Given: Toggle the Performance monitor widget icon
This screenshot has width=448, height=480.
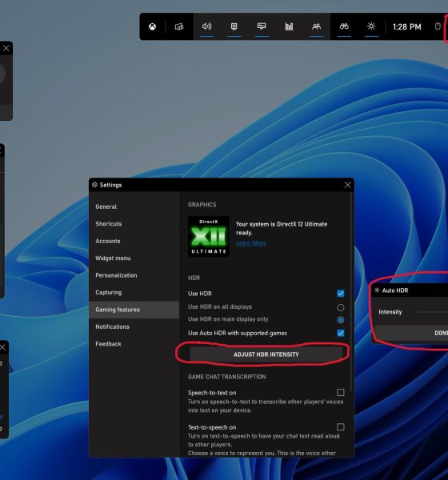Looking at the screenshot, I should tap(262, 26).
